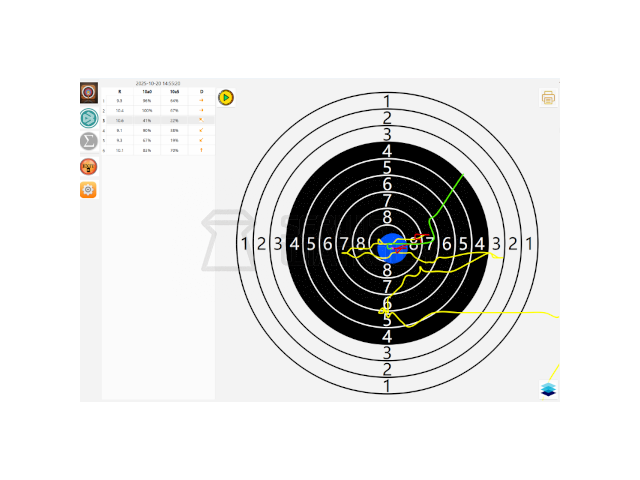Click the teal replay arrows icon
This screenshot has height=480, width=640.
[89, 118]
